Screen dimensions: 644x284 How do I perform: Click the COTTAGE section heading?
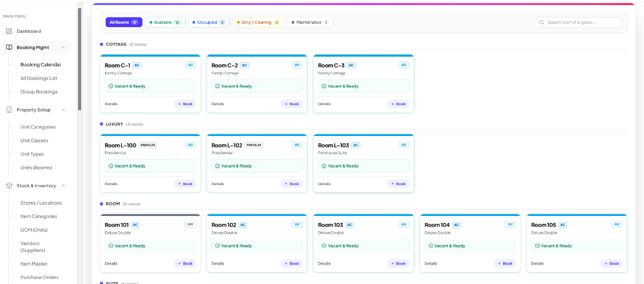pyautogui.click(x=116, y=44)
